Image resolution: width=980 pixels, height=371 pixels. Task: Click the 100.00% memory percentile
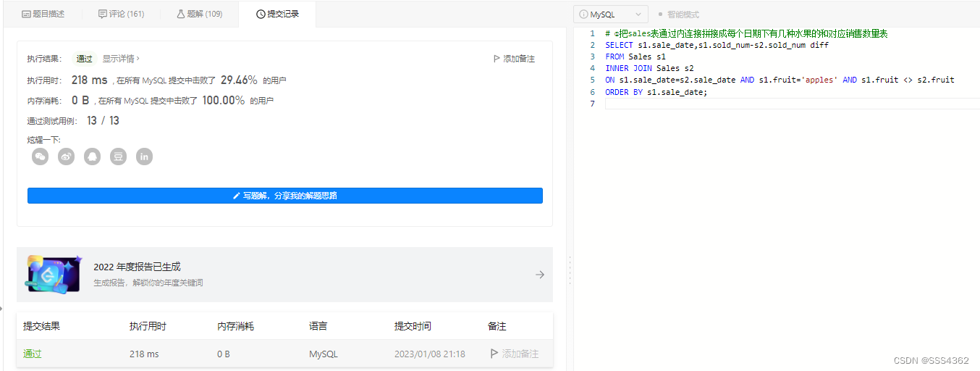click(223, 101)
